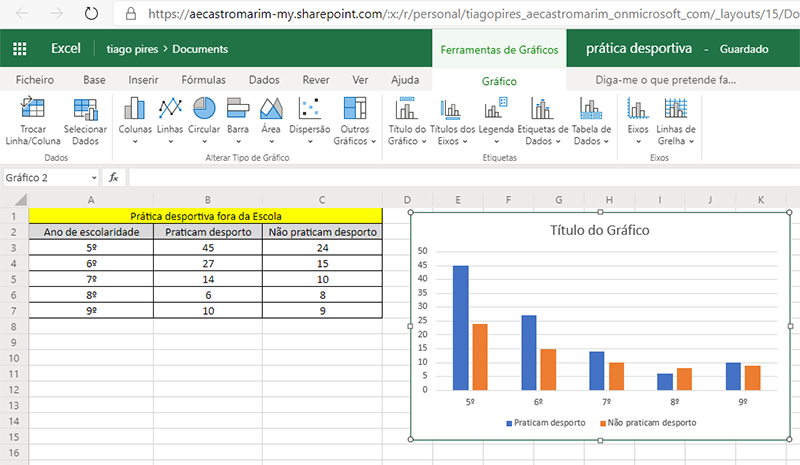Screen dimensions: 800x465
Task: Click the prática desportiva file name
Action: tap(639, 48)
